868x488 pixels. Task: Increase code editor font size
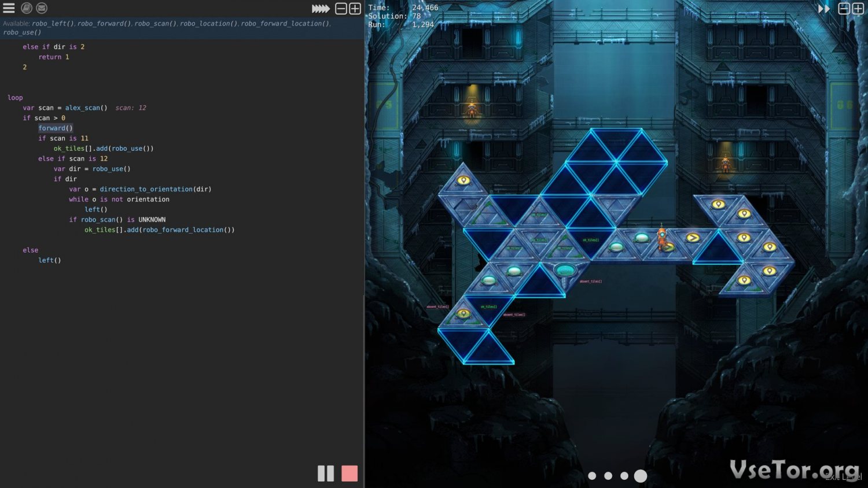(x=355, y=9)
